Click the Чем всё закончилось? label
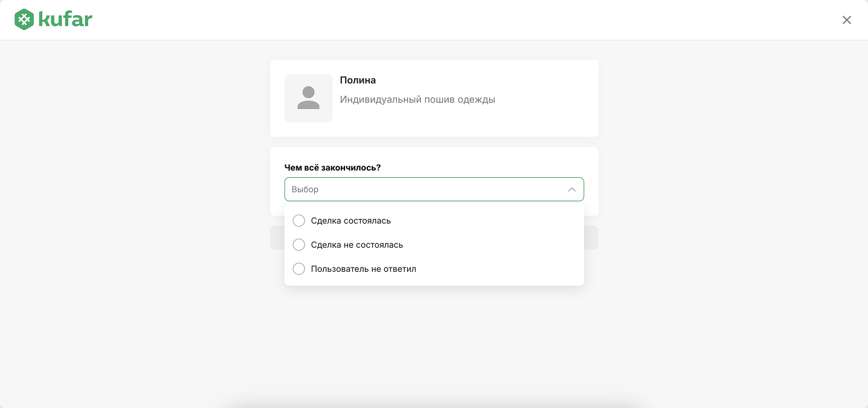 [x=332, y=168]
